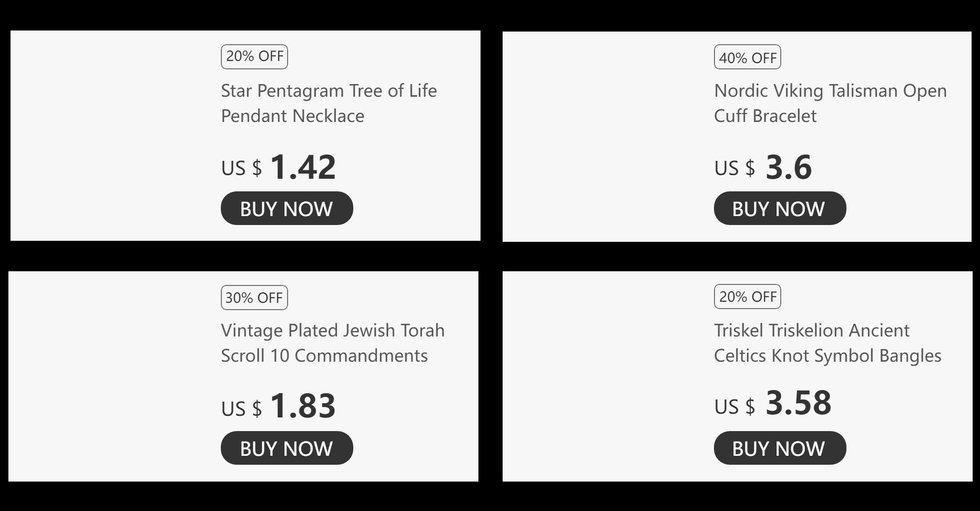
Task: Select the US $ 3.6 price
Action: 763,167
